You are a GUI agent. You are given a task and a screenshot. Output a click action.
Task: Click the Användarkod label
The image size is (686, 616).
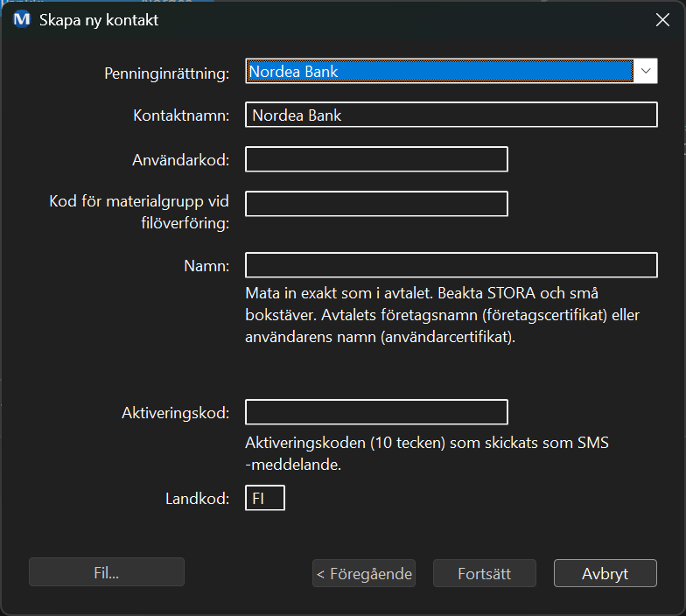pos(180,160)
